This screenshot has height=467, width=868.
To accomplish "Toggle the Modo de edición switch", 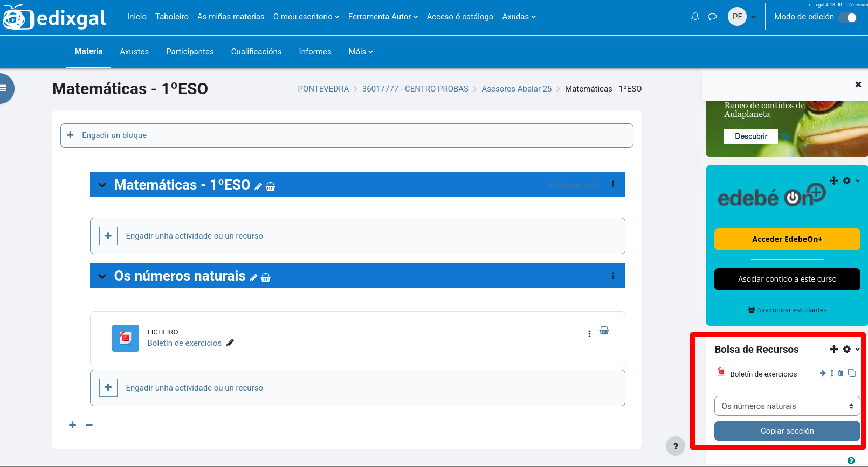I will [848, 17].
